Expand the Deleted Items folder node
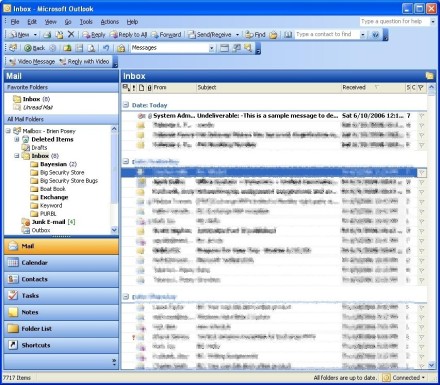The width and height of the screenshot is (440, 385). 17,139
